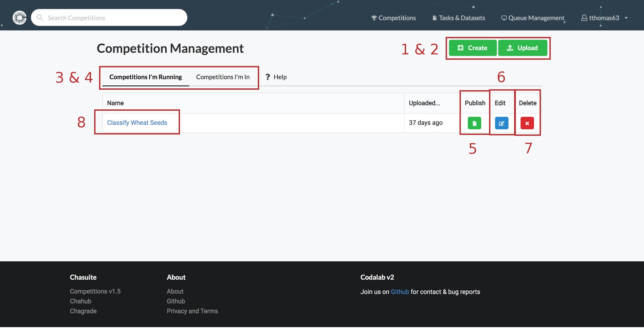Open Classify Wheat Seeds competition link
The image size is (644, 328).
point(137,123)
